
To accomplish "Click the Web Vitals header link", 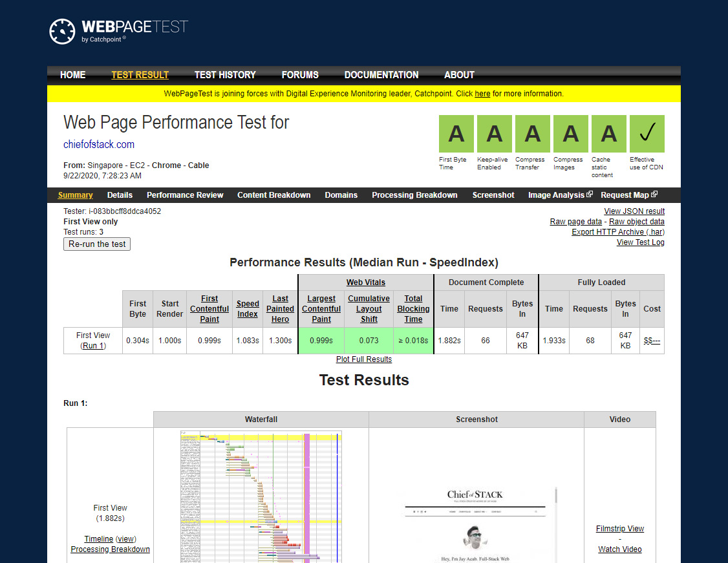I will click(x=366, y=282).
